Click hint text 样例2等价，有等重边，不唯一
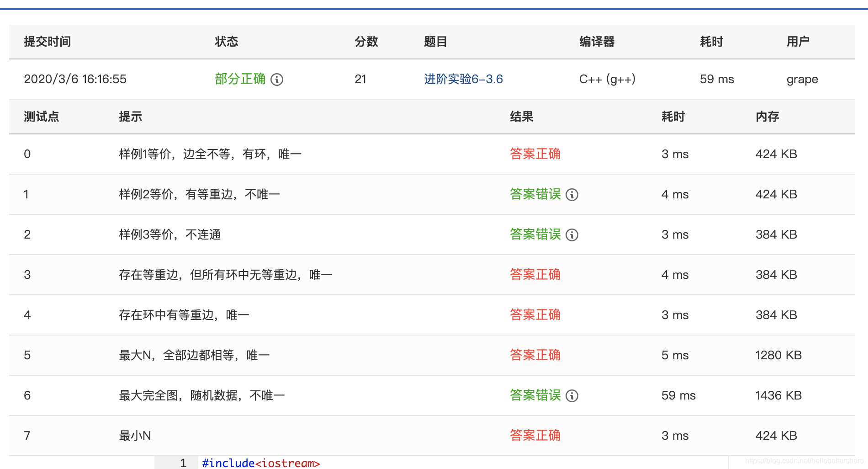868x469 pixels. pyautogui.click(x=200, y=194)
